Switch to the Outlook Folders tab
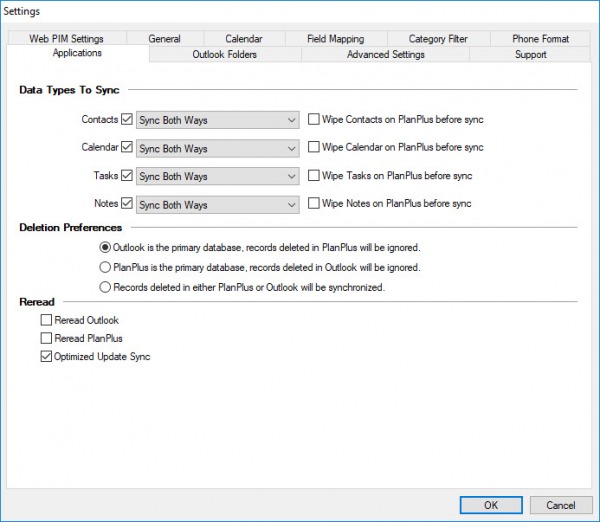The height and width of the screenshot is (522, 600). pos(224,54)
